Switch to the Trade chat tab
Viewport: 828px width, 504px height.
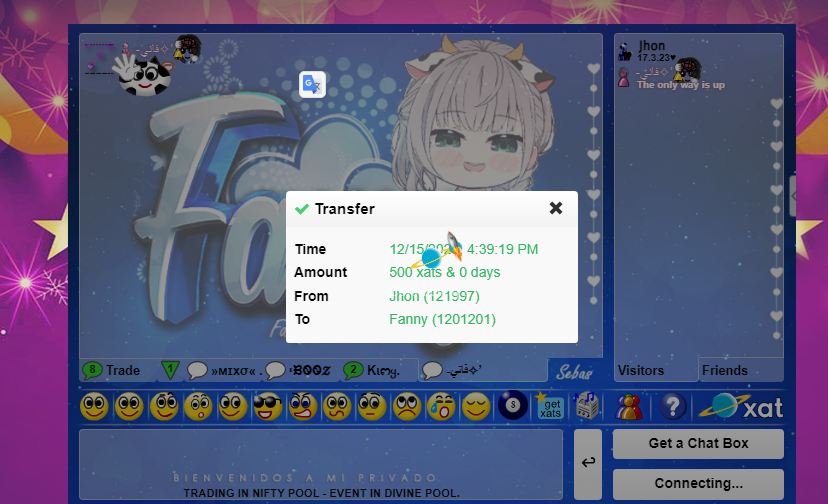click(112, 370)
